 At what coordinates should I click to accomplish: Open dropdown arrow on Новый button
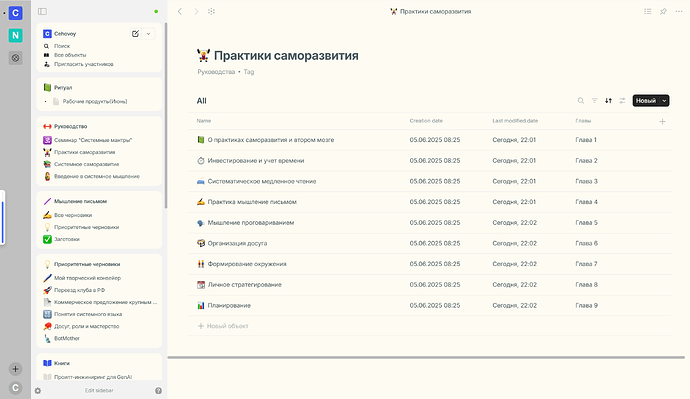664,101
